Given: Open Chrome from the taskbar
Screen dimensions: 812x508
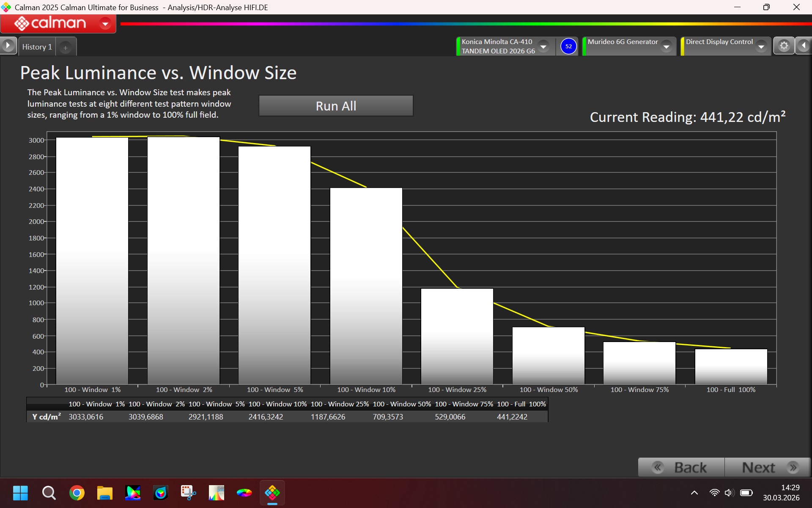Looking at the screenshot, I should 77,493.
